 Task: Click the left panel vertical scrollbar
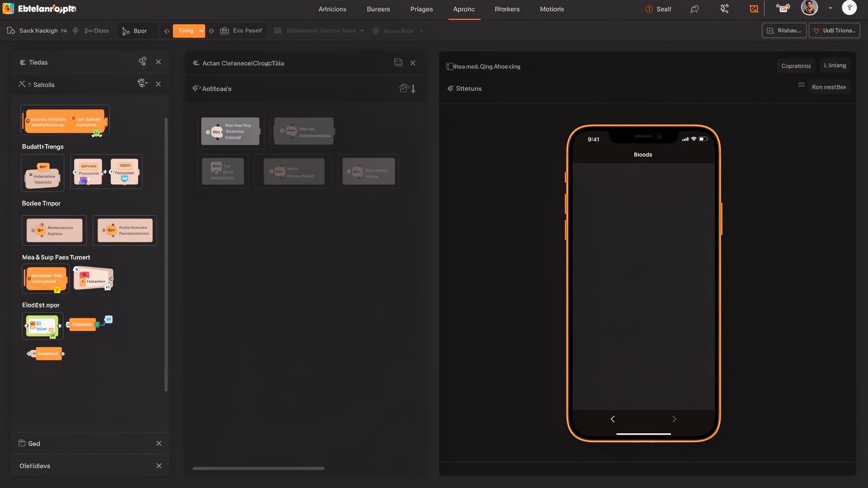coord(166,254)
